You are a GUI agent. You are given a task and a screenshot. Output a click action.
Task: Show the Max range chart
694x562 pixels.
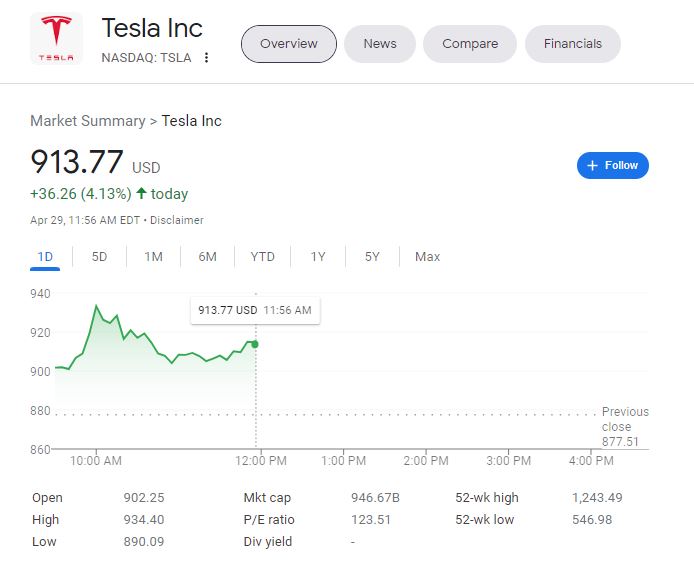coord(427,257)
